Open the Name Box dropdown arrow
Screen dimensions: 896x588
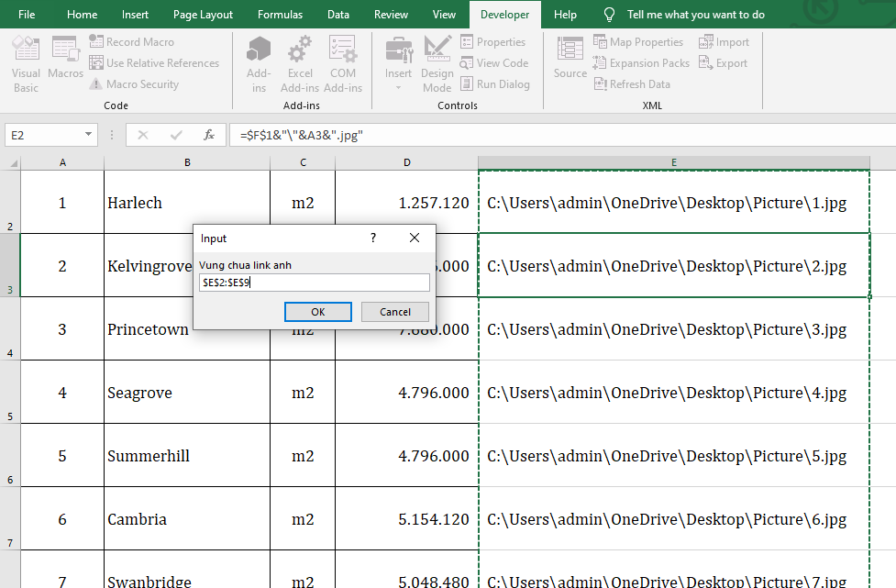(89, 135)
